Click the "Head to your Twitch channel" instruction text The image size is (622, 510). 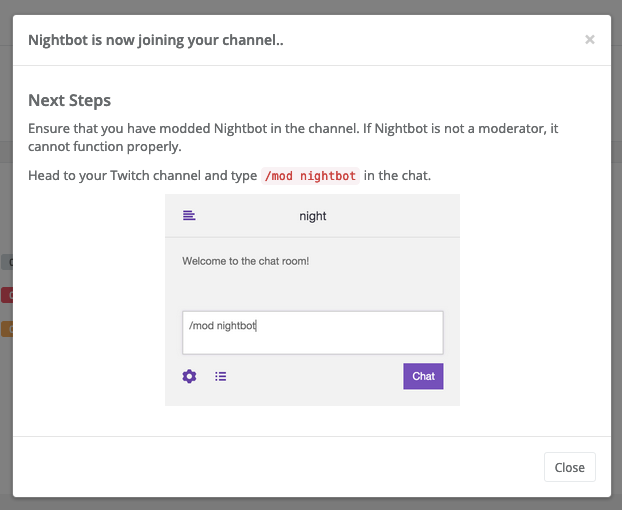coord(142,175)
